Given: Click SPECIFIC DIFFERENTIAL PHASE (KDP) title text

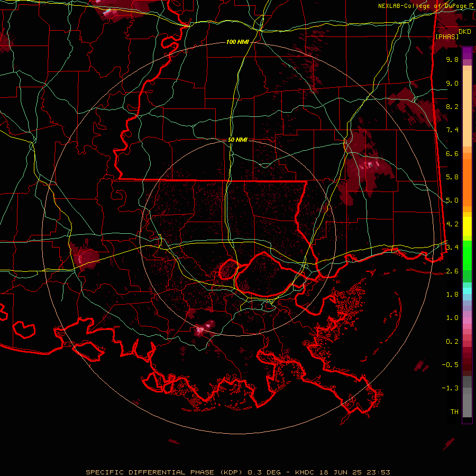Looking at the screenshot, I should coord(166,472).
